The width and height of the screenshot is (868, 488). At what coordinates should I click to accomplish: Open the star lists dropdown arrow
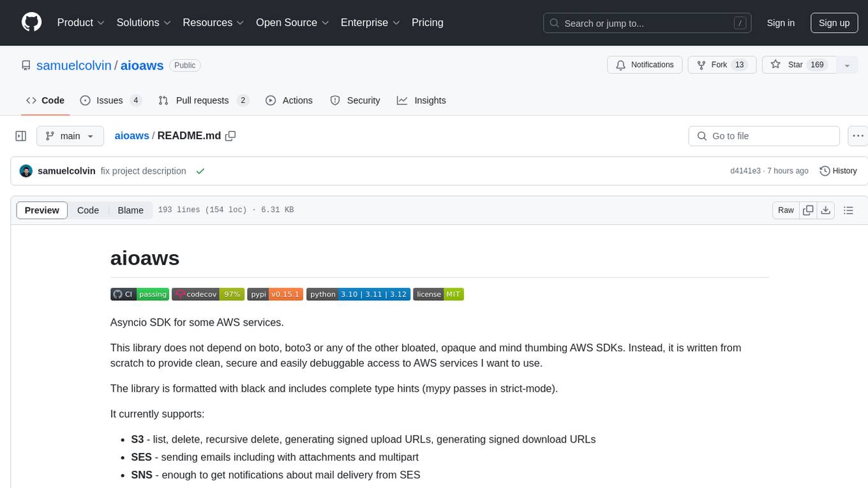click(847, 65)
